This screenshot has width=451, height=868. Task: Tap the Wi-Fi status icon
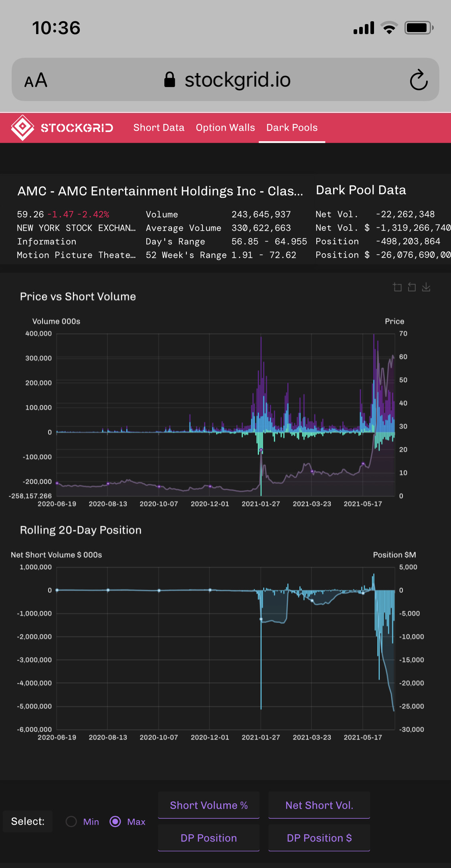[388, 28]
